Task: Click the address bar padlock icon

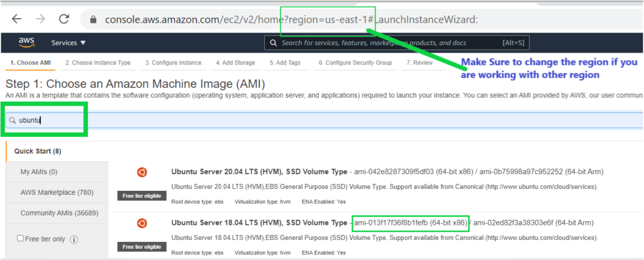Action: 94,19
